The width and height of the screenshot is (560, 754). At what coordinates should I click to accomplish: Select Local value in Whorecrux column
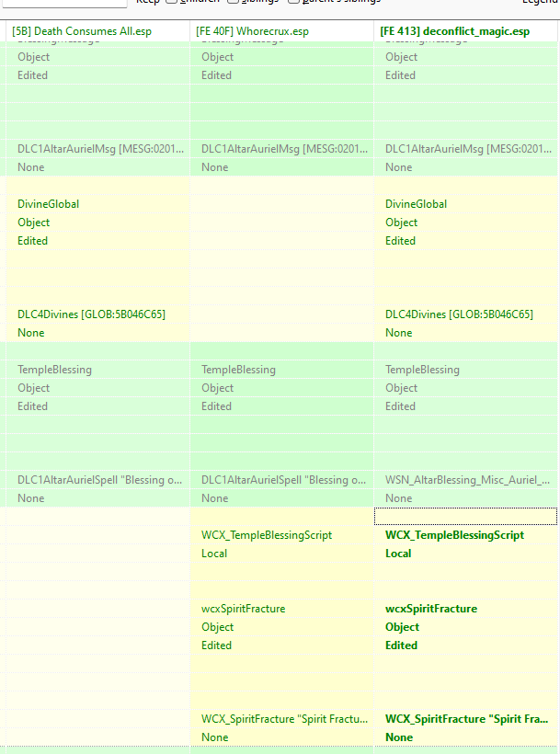point(214,554)
